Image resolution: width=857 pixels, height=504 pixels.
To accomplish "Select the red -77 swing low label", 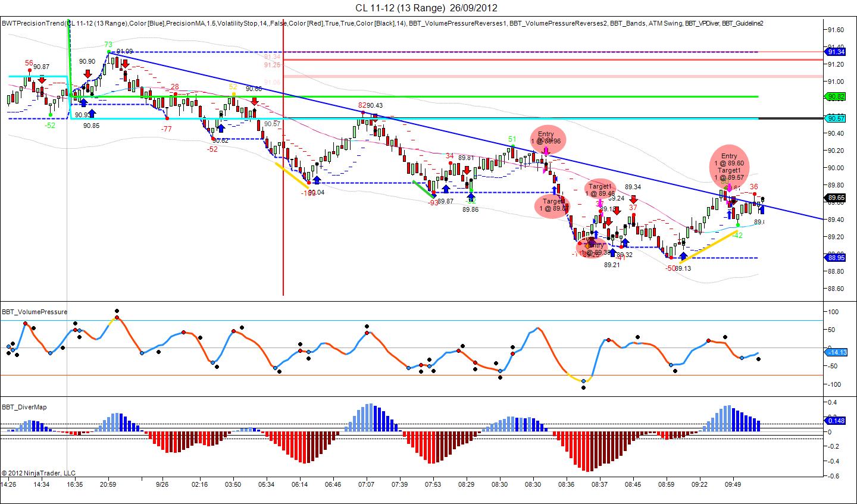I will [167, 128].
